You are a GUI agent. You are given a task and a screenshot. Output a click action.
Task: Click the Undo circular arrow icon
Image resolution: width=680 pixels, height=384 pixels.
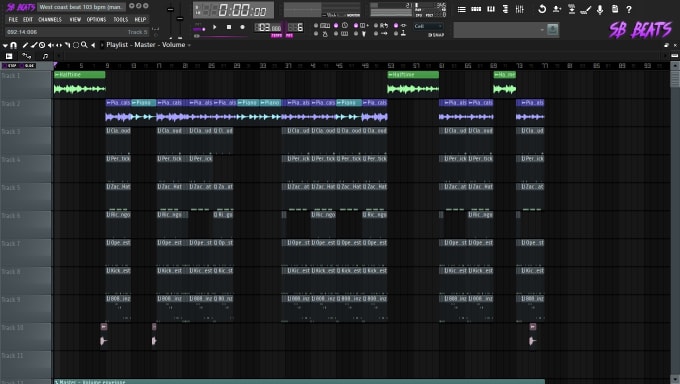[x=542, y=9]
